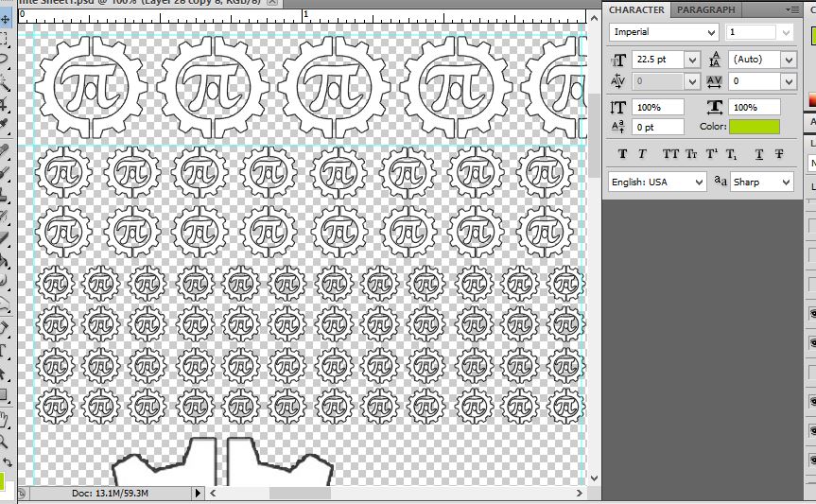The height and width of the screenshot is (504, 816).
Task: Apply Subscript text style
Action: (735, 153)
